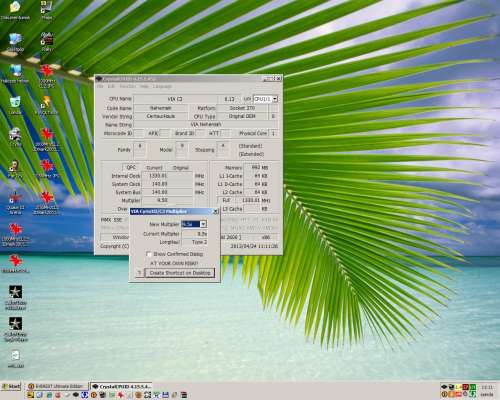Viewport: 500px width, 400px height.
Task: Open the New Multiplier dropdown arrow
Action: pyautogui.click(x=203, y=224)
